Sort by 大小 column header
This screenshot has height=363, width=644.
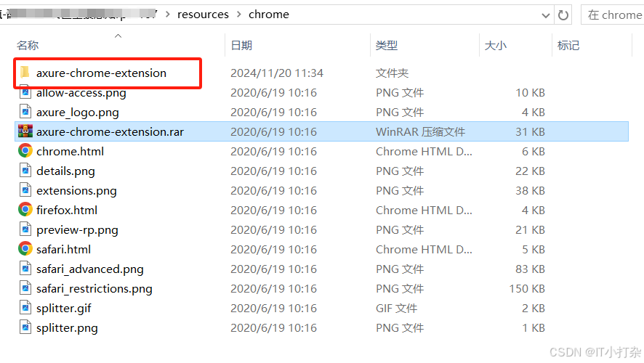click(x=495, y=45)
